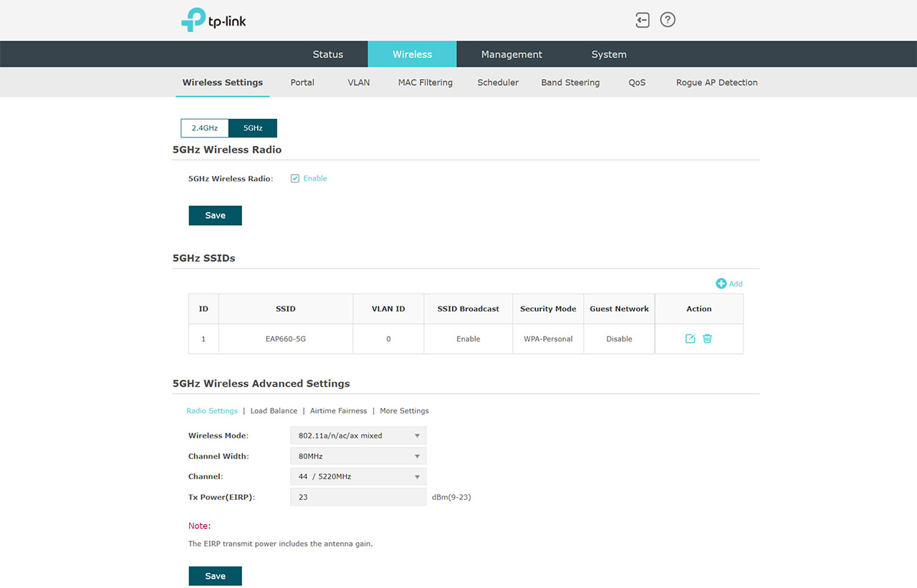
Task: Switch to the 2.4GHz band toggle
Action: click(205, 128)
